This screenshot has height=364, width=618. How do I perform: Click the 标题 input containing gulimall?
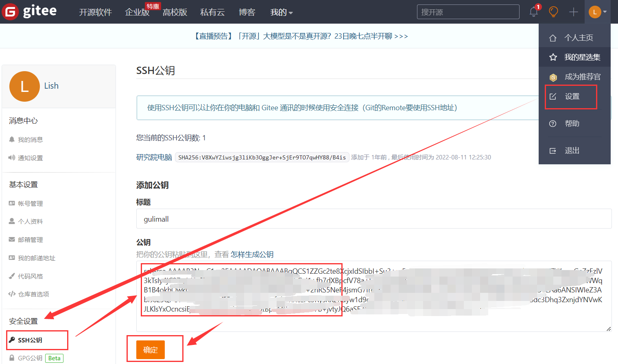pos(374,219)
